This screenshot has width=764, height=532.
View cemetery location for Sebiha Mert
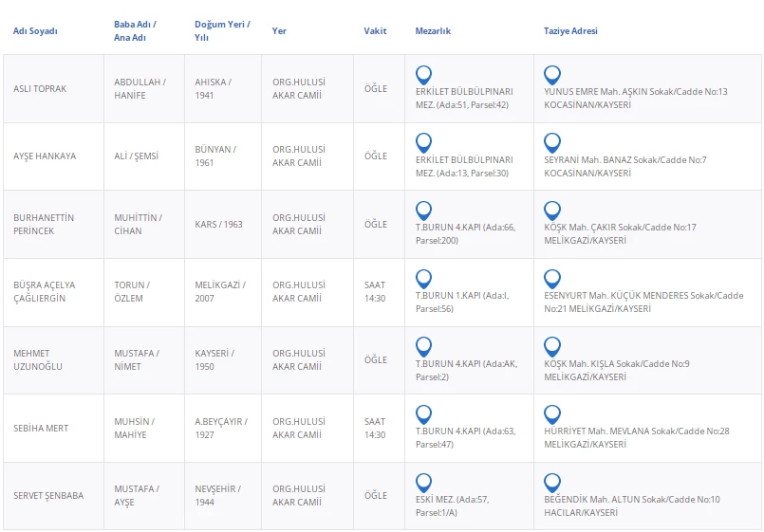[423, 413]
